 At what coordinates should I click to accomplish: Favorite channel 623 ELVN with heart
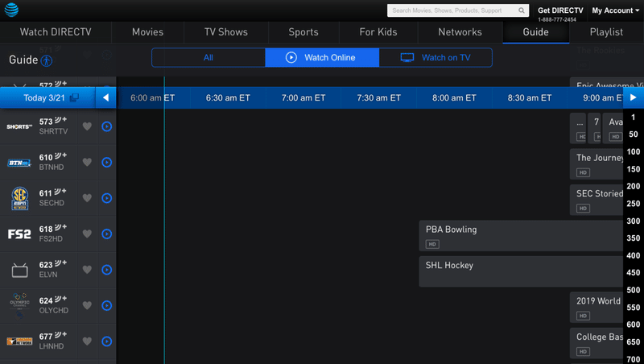tap(87, 270)
